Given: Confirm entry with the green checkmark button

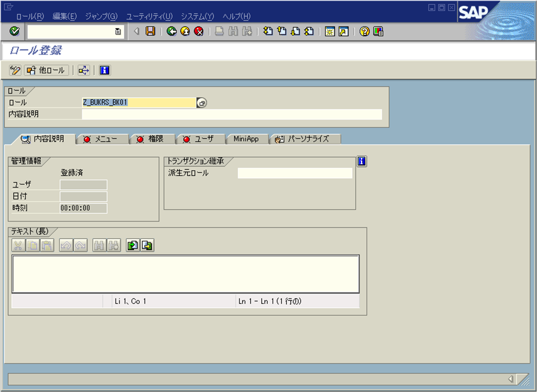Looking at the screenshot, I should tap(15, 32).
